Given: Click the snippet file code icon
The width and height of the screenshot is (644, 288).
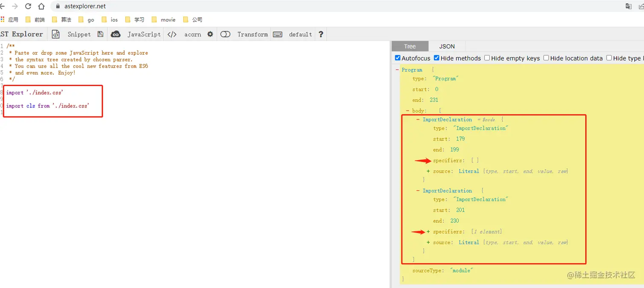Looking at the screenshot, I should coord(56,34).
